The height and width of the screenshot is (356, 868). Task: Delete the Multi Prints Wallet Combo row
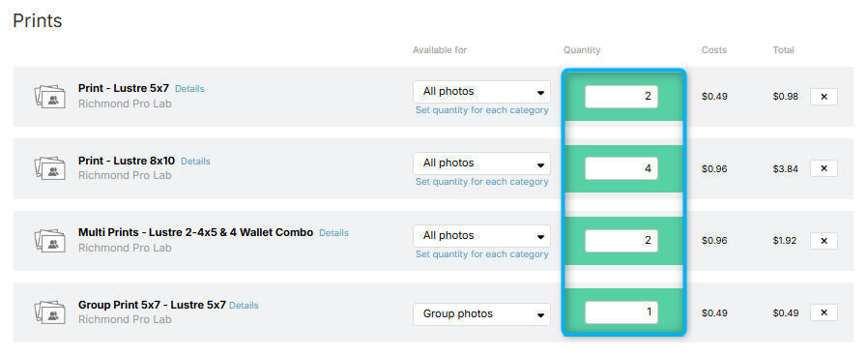[x=824, y=241]
